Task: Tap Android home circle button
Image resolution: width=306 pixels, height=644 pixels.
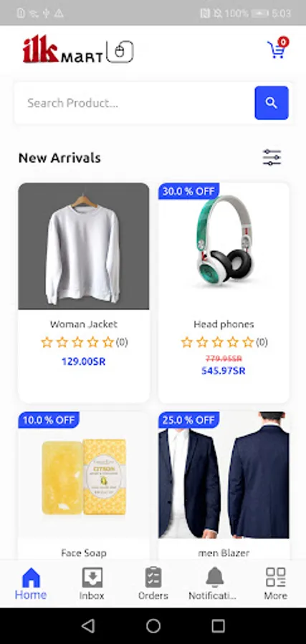Action: [x=153, y=626]
